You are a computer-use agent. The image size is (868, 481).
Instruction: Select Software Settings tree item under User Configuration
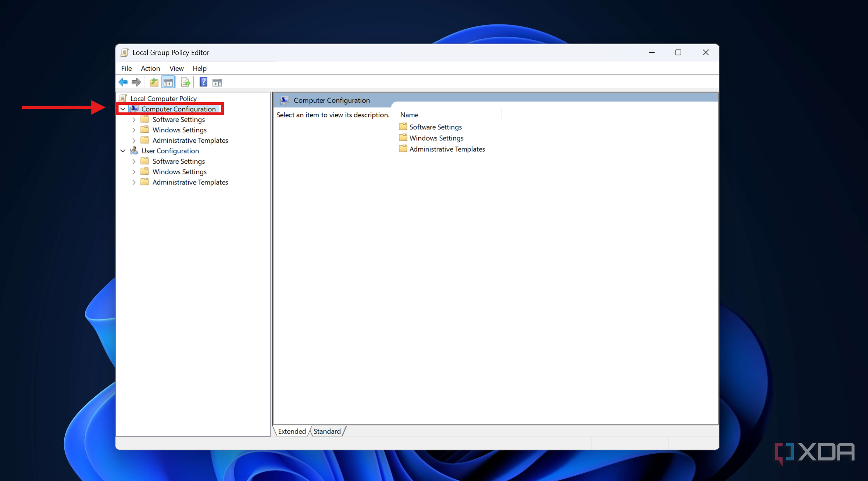tap(179, 161)
